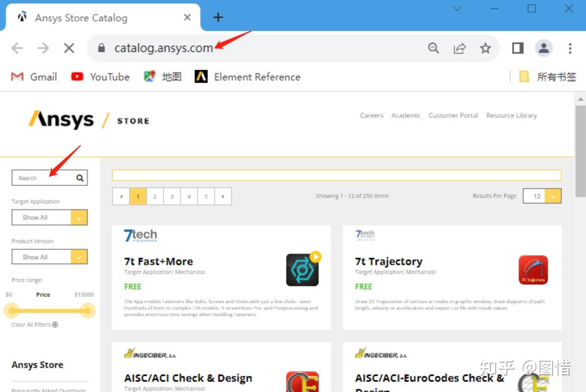Click the scrollbar up arrow

(x=581, y=99)
